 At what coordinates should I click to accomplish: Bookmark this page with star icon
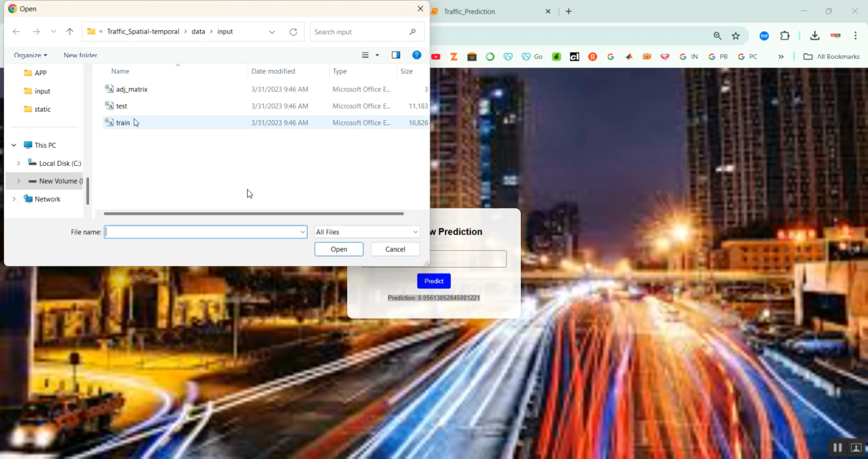coord(736,36)
